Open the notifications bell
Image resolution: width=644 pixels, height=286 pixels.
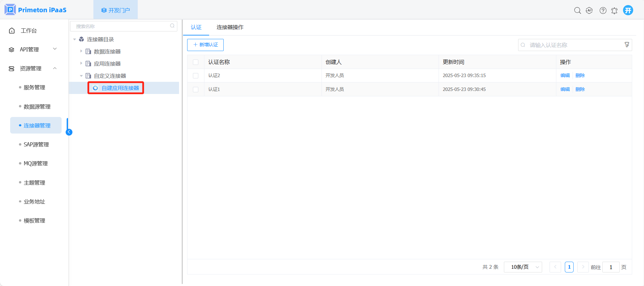click(614, 10)
